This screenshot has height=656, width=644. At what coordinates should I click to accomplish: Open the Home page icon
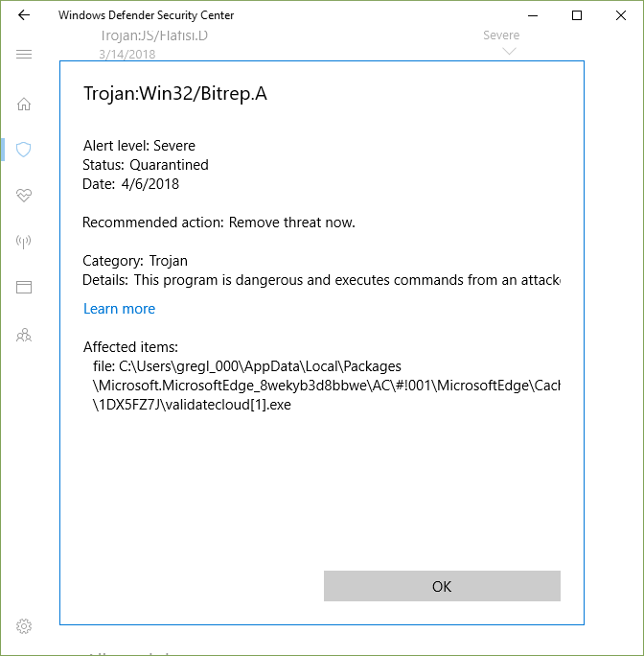coord(24,104)
